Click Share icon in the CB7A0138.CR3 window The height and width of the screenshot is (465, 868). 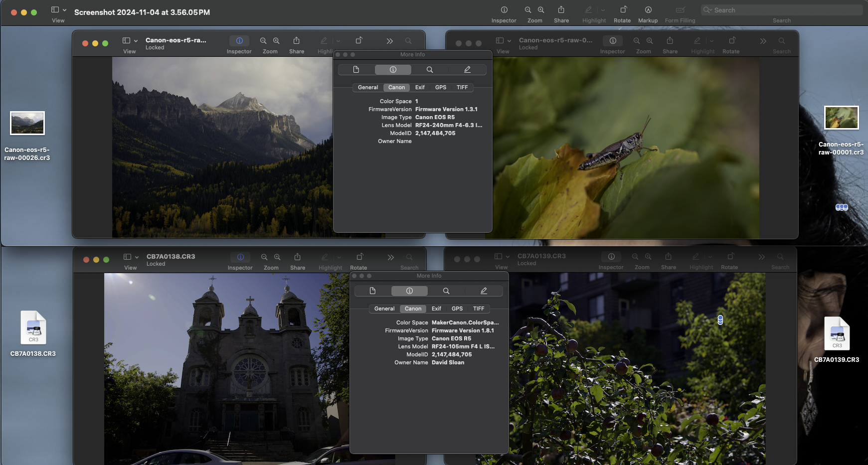tap(297, 257)
